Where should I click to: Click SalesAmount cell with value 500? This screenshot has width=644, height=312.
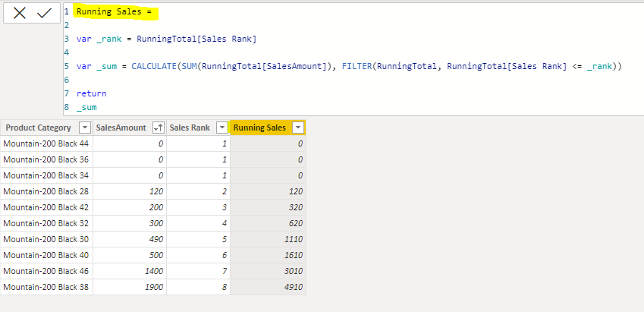point(130,255)
